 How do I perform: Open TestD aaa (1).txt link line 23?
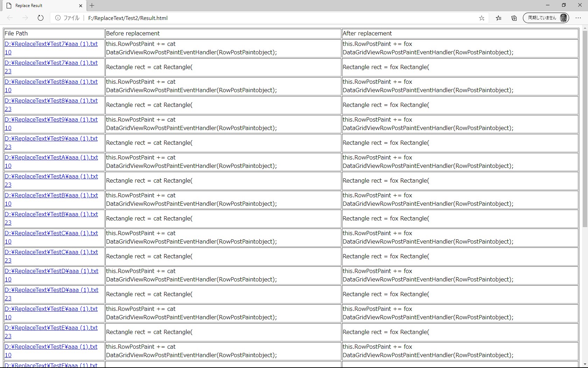pyautogui.click(x=51, y=294)
